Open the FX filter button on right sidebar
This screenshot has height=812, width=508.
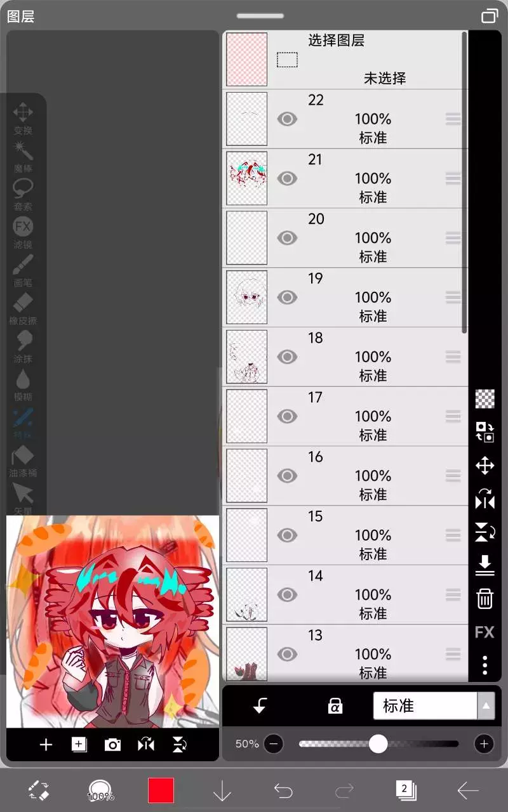485,632
